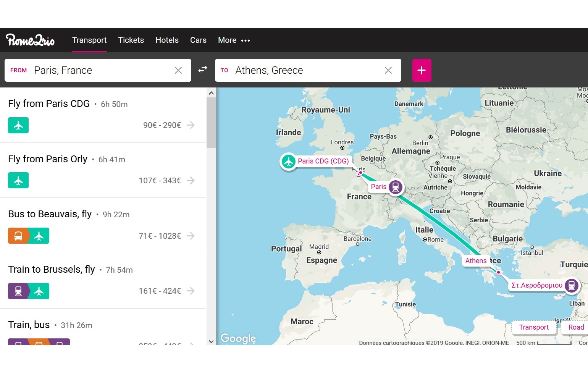Swap origin and destination
The width and height of the screenshot is (588, 372).
(203, 70)
